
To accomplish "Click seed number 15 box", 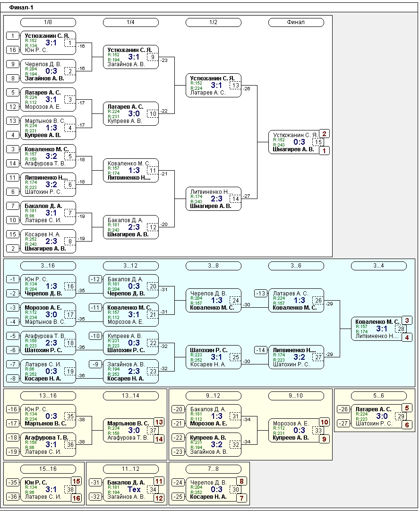I will tap(13, 234).
